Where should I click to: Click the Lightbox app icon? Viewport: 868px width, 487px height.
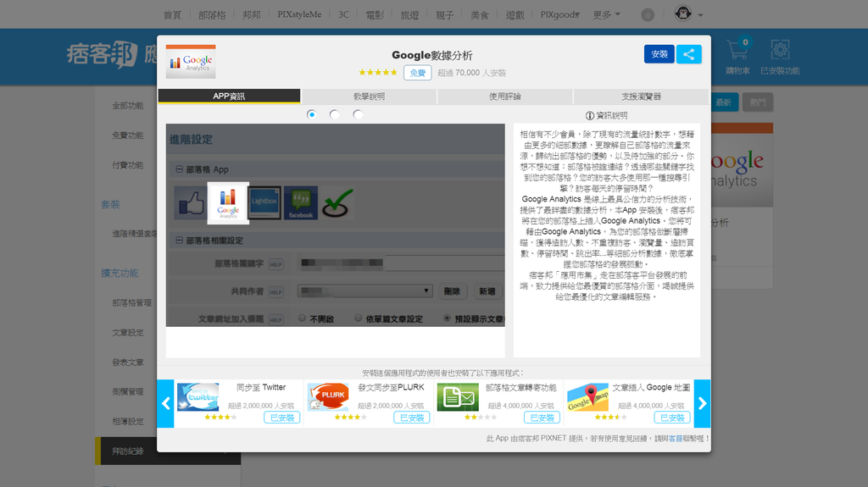pos(264,202)
